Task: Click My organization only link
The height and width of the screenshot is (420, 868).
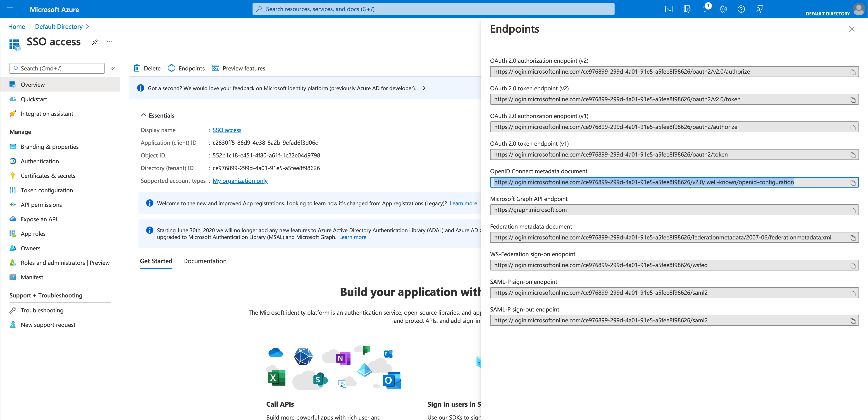Action: click(x=240, y=181)
